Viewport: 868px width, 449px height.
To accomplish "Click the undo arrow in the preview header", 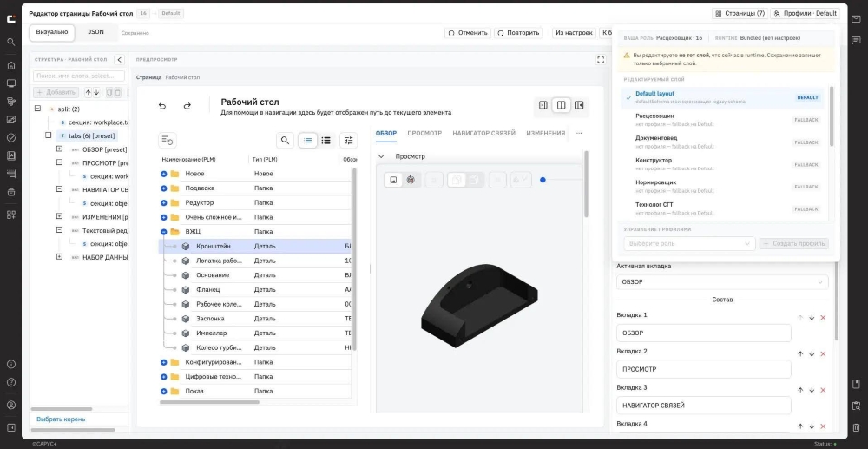I will 162,106.
